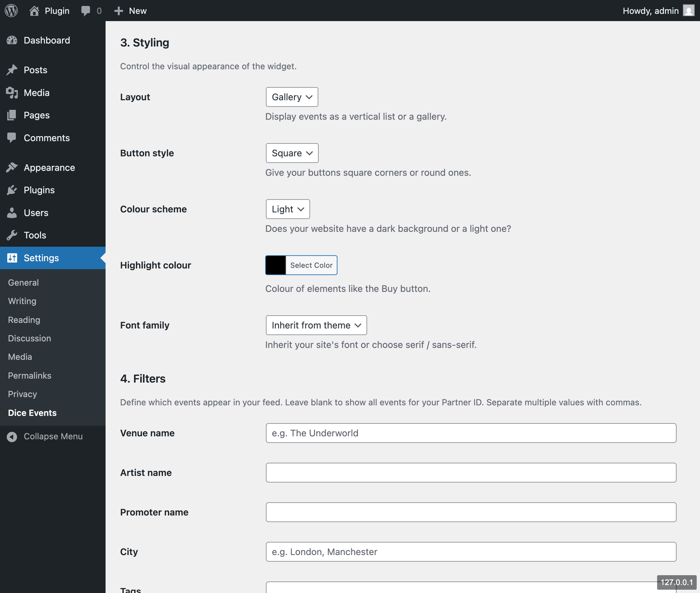Select the Users person icon

(12, 212)
